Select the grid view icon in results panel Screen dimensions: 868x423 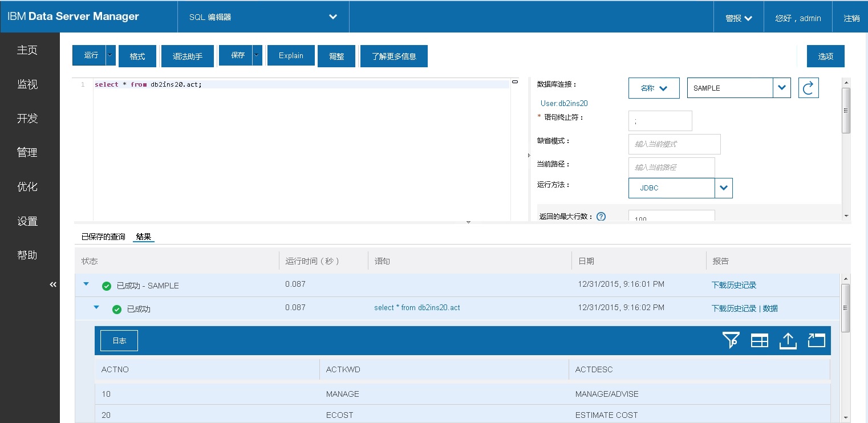pos(759,340)
